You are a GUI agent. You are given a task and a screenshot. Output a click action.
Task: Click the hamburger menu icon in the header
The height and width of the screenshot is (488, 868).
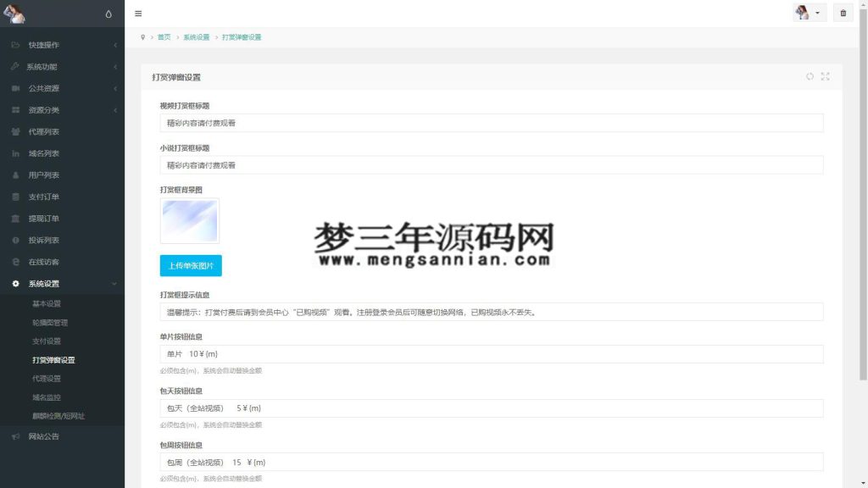pos(137,14)
